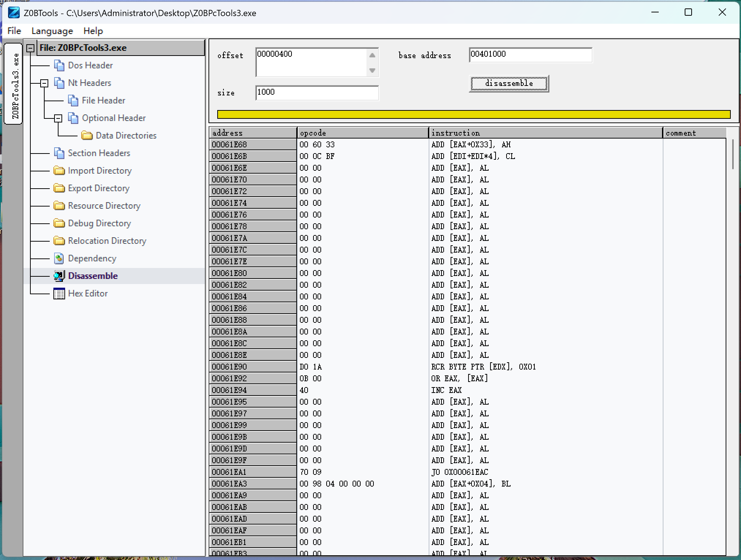This screenshot has height=560, width=741.
Task: Click instruction OR EAX, [EAX]
Action: pyautogui.click(x=459, y=379)
